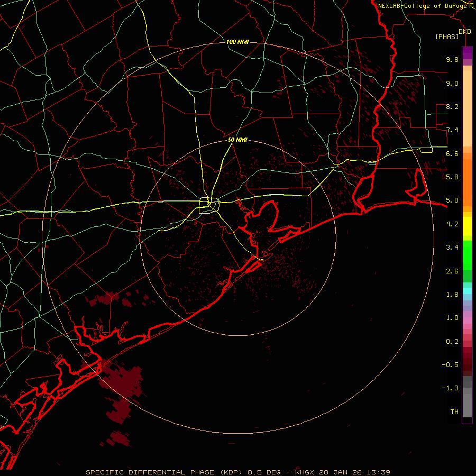Click the "0.5 DEG" tilt angle in the caption
The image size is (476, 476).
pos(265,472)
